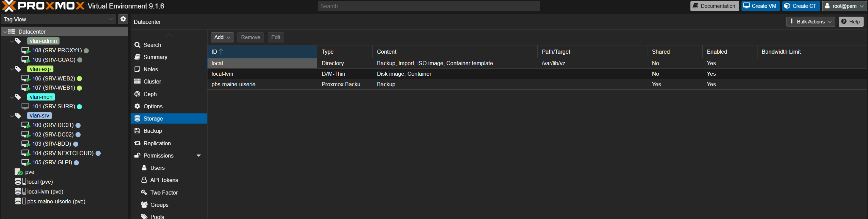Image resolution: width=868 pixels, height=219 pixels.
Task: Click the Summary book icon
Action: tap(137, 57)
